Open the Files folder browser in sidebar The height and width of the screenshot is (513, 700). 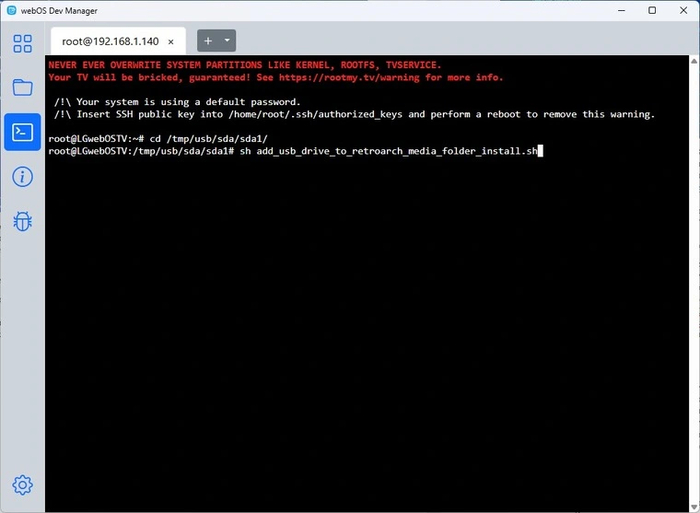pos(22,88)
